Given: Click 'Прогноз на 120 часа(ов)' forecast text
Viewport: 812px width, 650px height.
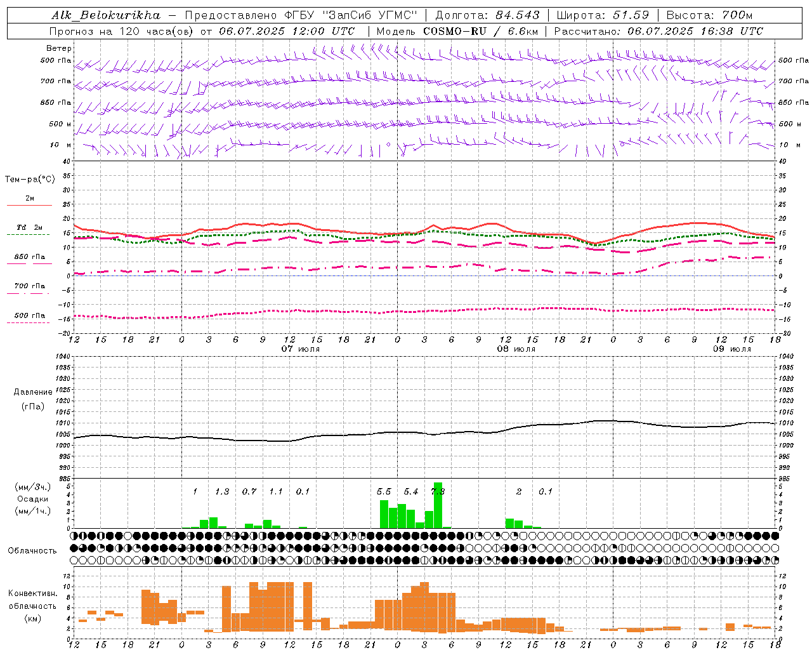Looking at the screenshot, I should pyautogui.click(x=122, y=31).
